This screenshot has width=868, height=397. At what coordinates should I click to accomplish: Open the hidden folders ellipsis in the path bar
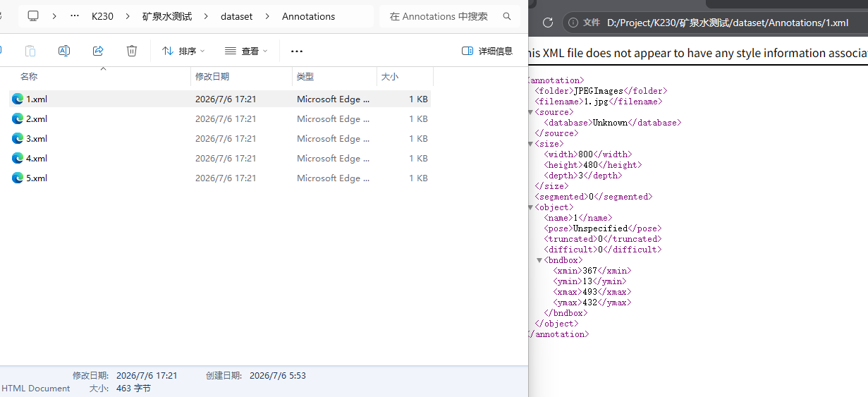pyautogui.click(x=75, y=16)
